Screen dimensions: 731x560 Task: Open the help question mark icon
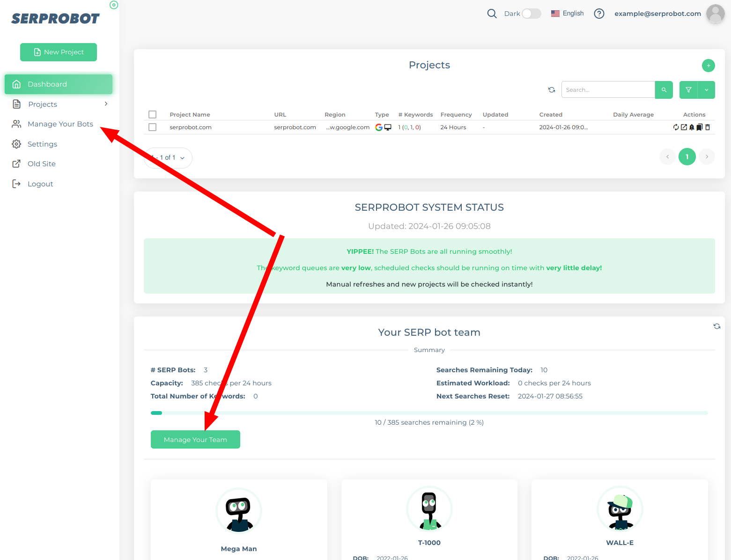click(599, 14)
